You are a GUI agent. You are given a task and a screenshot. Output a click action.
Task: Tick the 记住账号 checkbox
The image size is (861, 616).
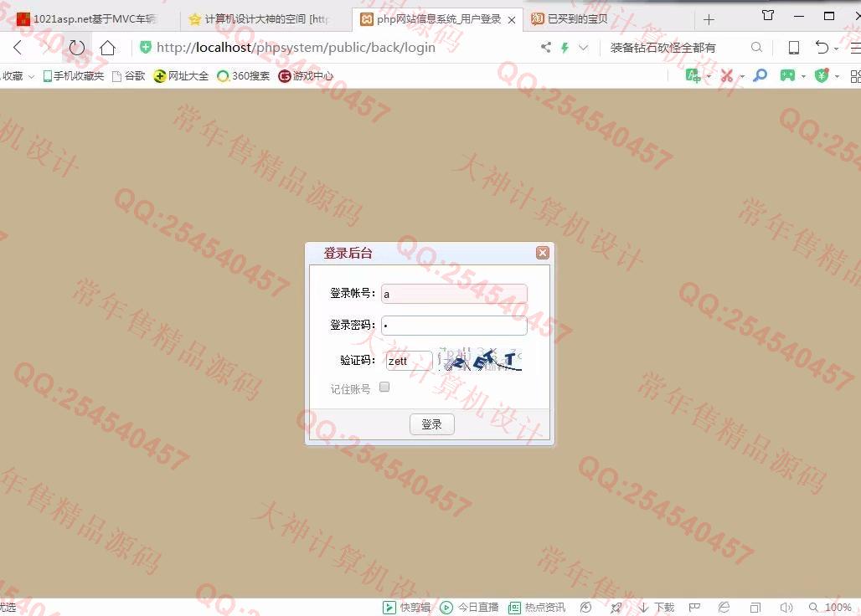(385, 388)
